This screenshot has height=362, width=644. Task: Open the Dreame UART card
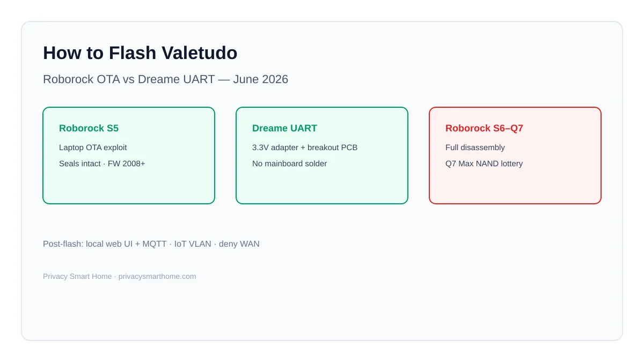pyautogui.click(x=322, y=156)
